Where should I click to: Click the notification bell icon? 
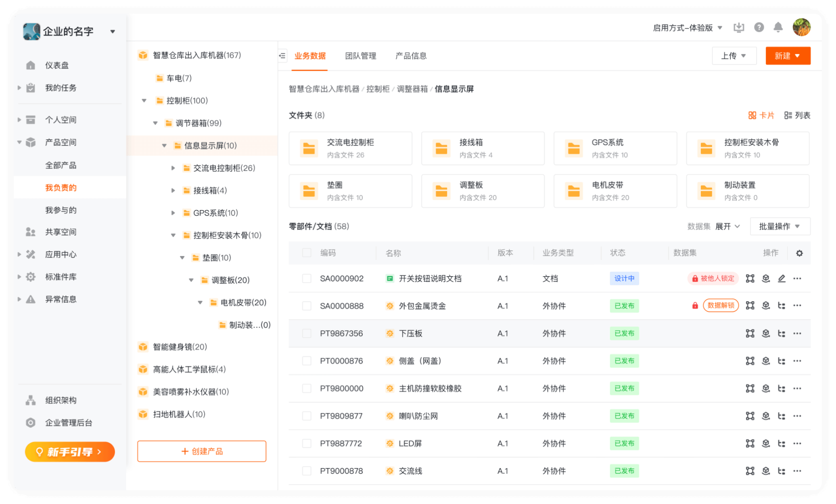pyautogui.click(x=778, y=27)
